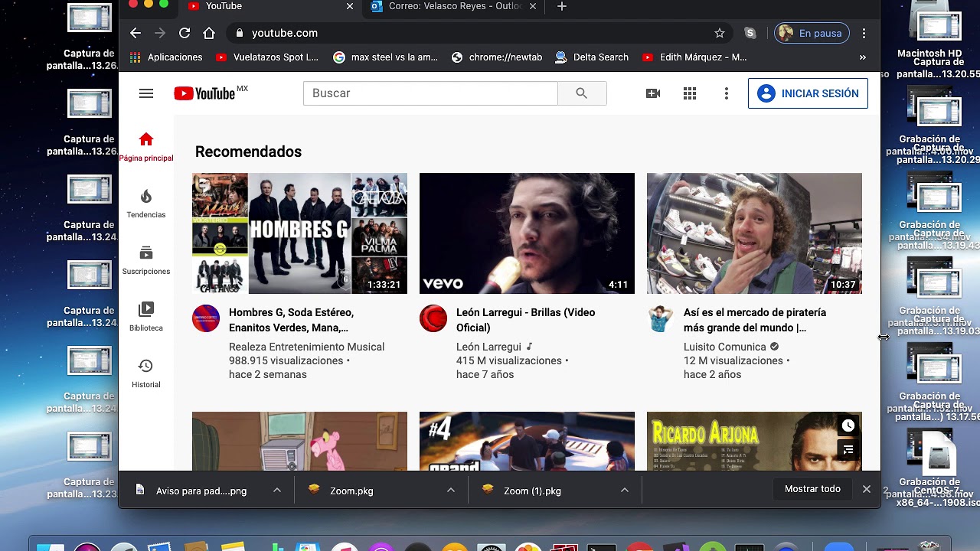Expand options for Aviso para pad....png download
980x551 pixels.
(277, 491)
